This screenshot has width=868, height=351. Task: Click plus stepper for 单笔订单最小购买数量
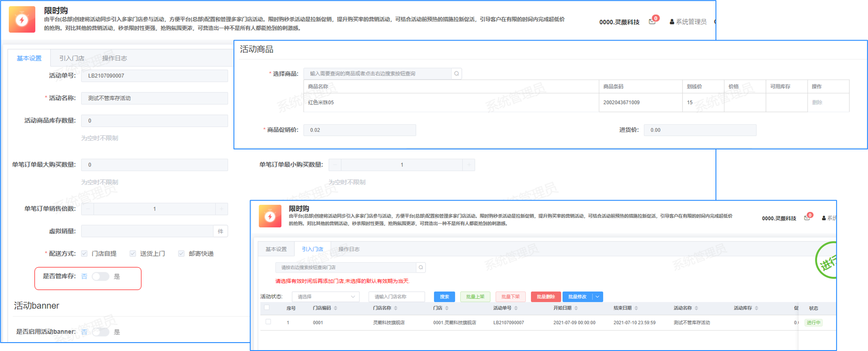tap(468, 165)
